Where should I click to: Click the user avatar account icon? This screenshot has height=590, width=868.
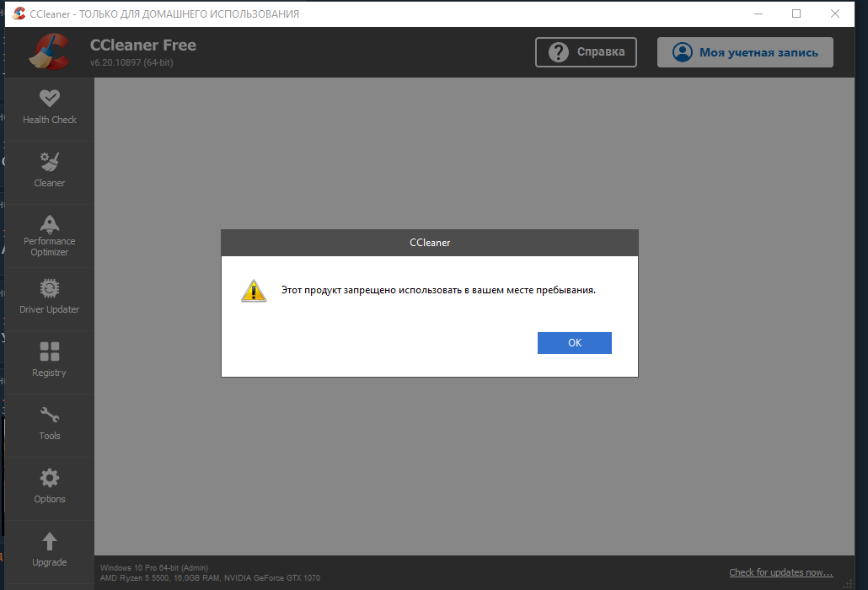pyautogui.click(x=682, y=52)
